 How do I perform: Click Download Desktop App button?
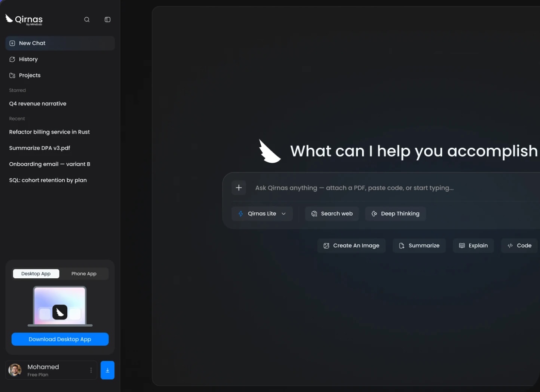[60, 339]
